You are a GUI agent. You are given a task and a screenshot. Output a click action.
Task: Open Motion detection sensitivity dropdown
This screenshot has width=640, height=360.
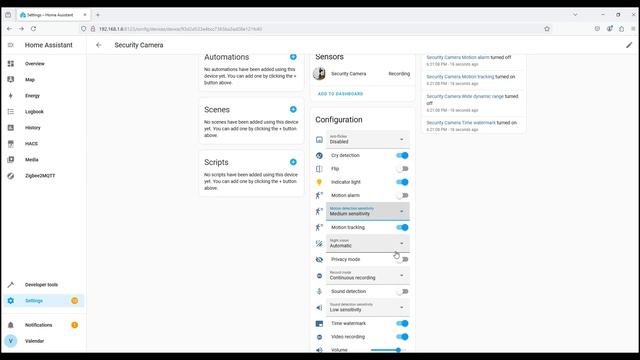click(367, 211)
